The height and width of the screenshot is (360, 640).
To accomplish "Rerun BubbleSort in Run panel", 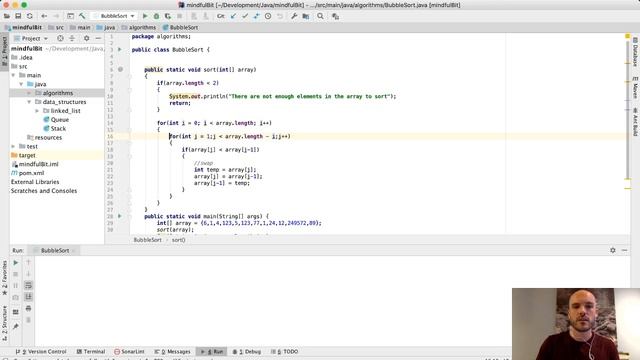I will click(x=16, y=262).
